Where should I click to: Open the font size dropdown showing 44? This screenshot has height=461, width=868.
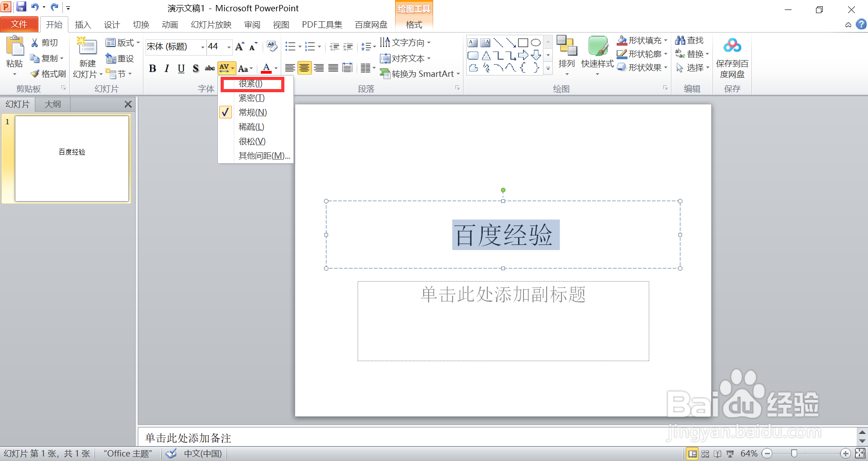[227, 47]
